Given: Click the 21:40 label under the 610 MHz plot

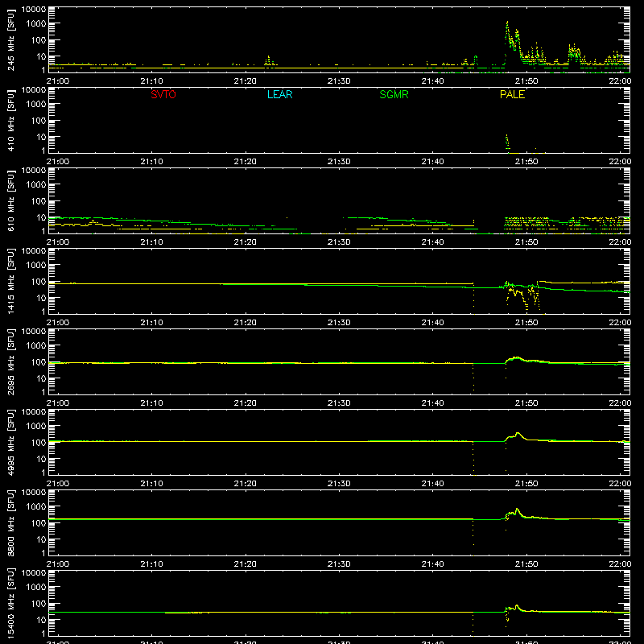Looking at the screenshot, I should tap(432, 242).
